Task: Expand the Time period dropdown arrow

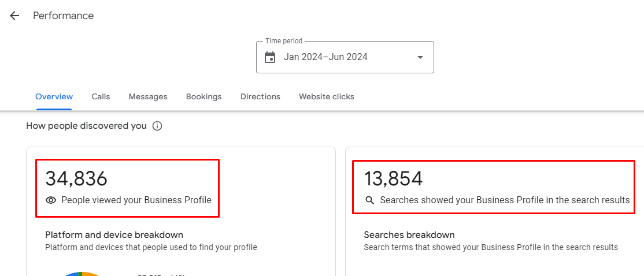Action: pyautogui.click(x=420, y=57)
